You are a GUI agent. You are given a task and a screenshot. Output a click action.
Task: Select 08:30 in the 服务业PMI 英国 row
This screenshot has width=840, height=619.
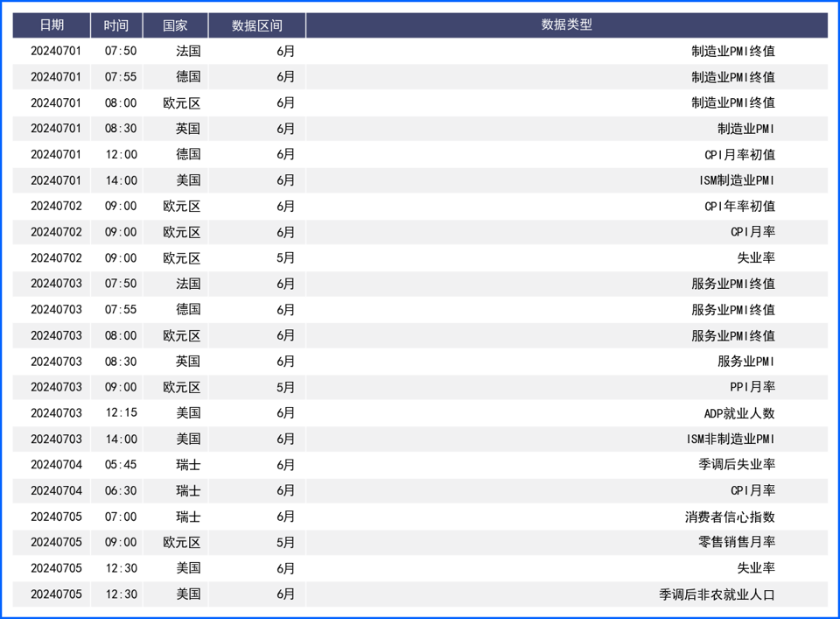click(x=121, y=362)
